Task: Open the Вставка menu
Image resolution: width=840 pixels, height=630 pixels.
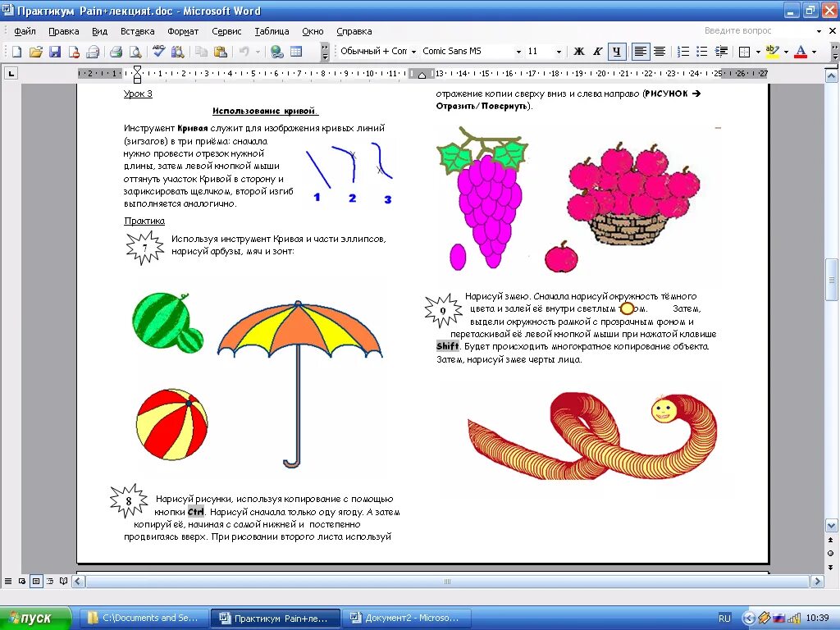Action: (137, 31)
